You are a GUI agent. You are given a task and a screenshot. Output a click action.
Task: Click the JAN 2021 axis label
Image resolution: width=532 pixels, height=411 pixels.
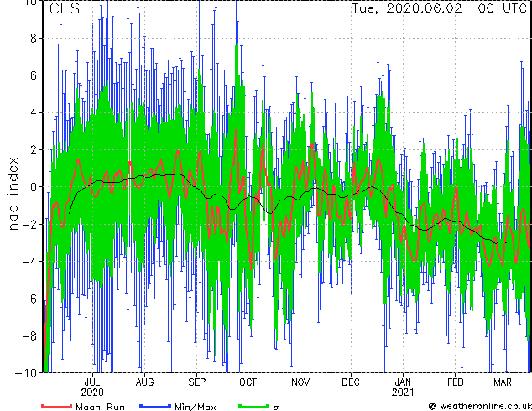click(x=403, y=388)
